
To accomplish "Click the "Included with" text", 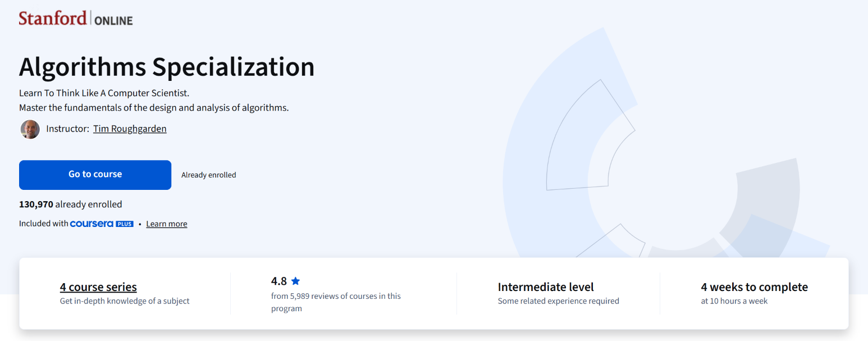I will pyautogui.click(x=44, y=224).
